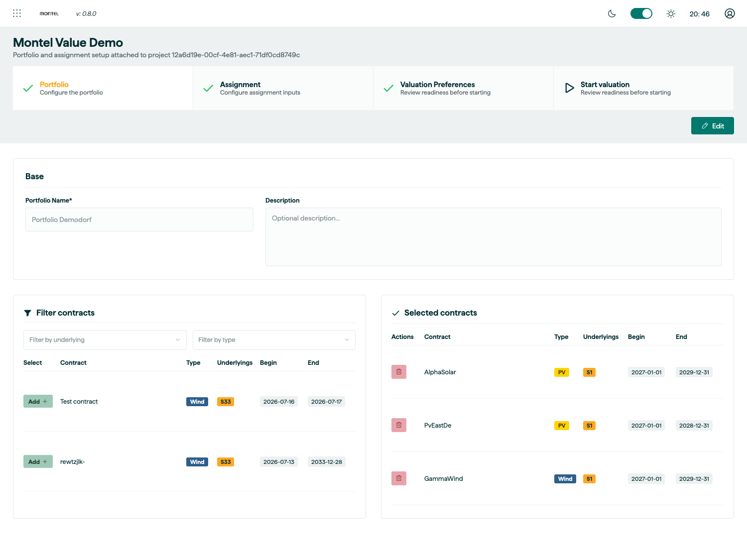Expand the Filter by underlying dropdown
The image size is (747, 560).
point(105,340)
